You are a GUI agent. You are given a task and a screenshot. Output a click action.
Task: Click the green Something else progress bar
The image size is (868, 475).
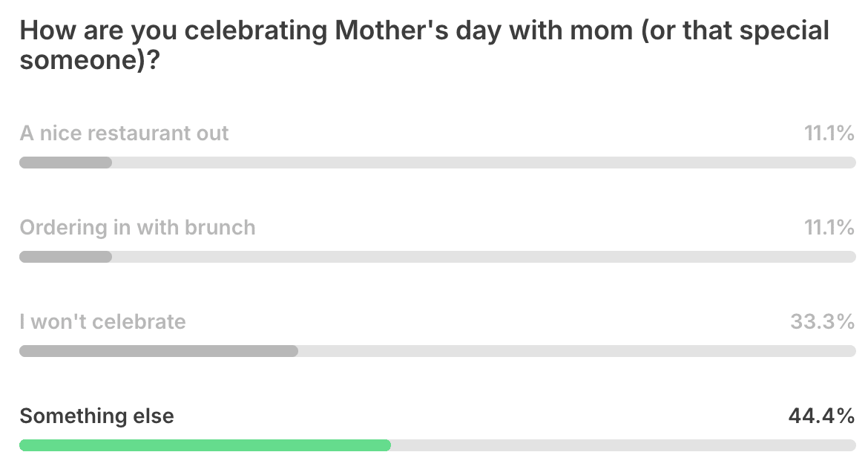coord(205,445)
